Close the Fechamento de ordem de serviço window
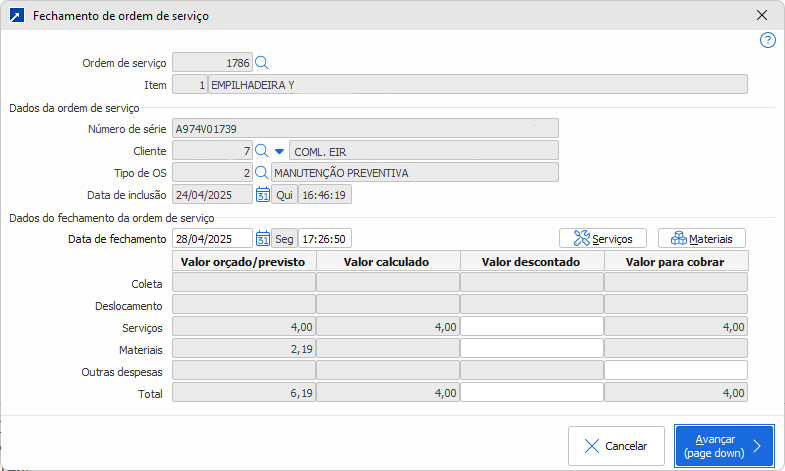The image size is (785, 471). (762, 16)
